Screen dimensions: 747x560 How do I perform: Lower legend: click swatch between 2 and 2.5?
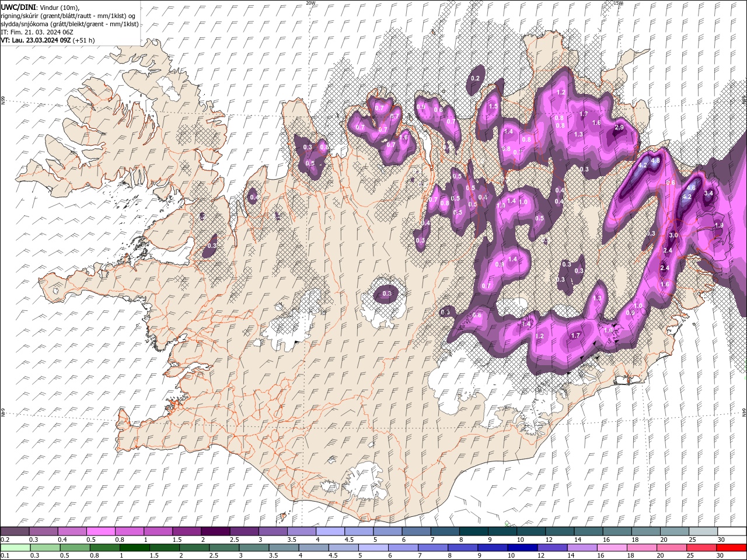[x=194, y=548]
